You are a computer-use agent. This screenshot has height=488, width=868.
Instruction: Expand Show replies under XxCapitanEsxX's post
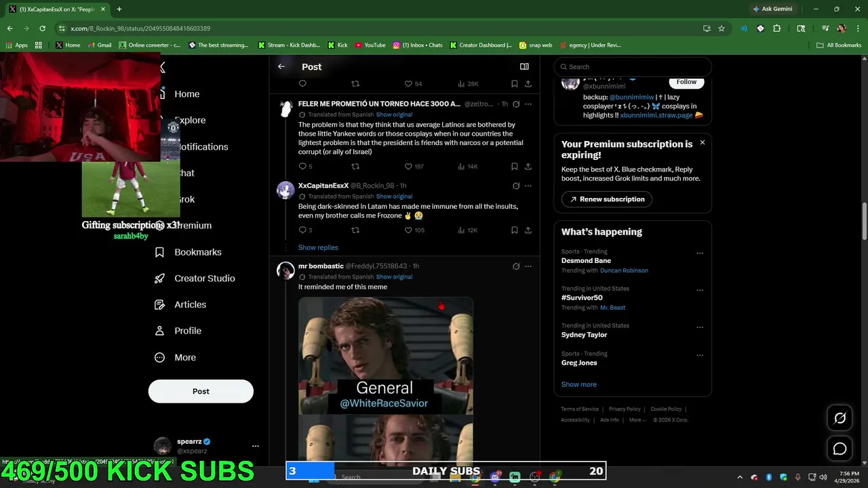pyautogui.click(x=318, y=247)
